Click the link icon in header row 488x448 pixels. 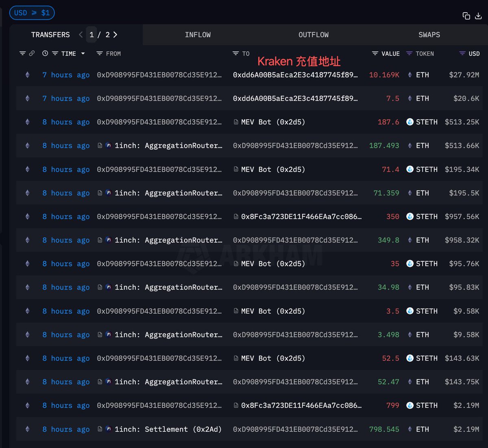[32, 53]
